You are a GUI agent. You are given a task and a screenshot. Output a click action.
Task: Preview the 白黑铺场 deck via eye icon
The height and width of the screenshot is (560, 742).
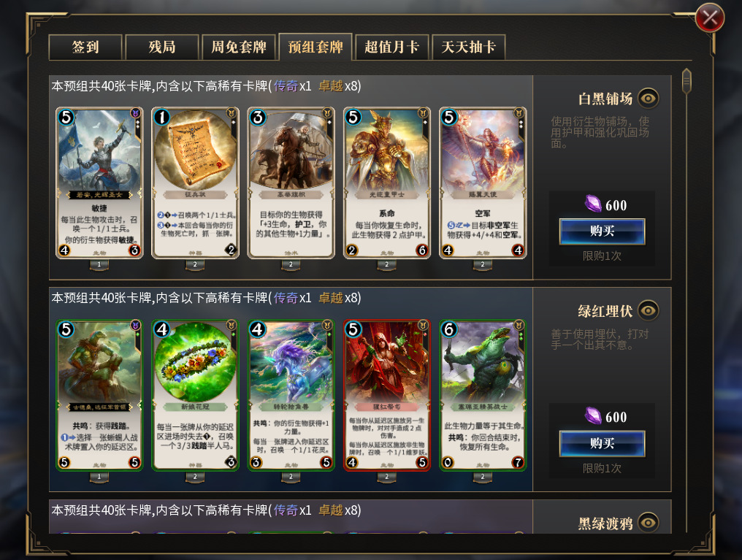[x=649, y=99]
